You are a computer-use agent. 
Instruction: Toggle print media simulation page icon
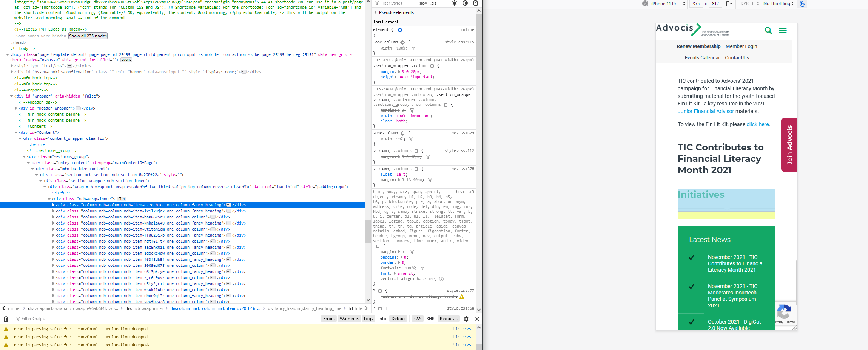pyautogui.click(x=476, y=3)
